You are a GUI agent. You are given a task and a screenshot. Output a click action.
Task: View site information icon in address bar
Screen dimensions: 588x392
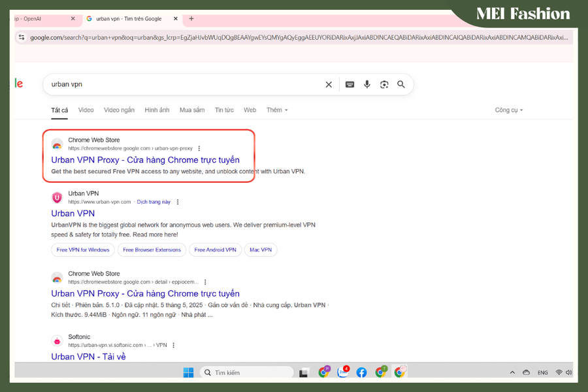point(22,37)
